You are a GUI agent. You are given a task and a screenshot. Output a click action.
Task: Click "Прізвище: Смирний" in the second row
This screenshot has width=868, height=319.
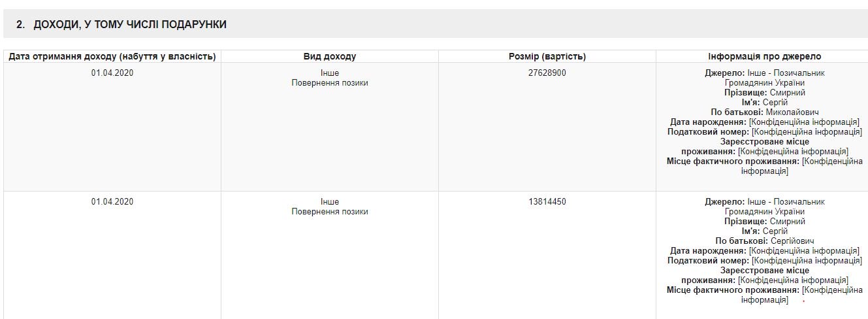coord(764,222)
